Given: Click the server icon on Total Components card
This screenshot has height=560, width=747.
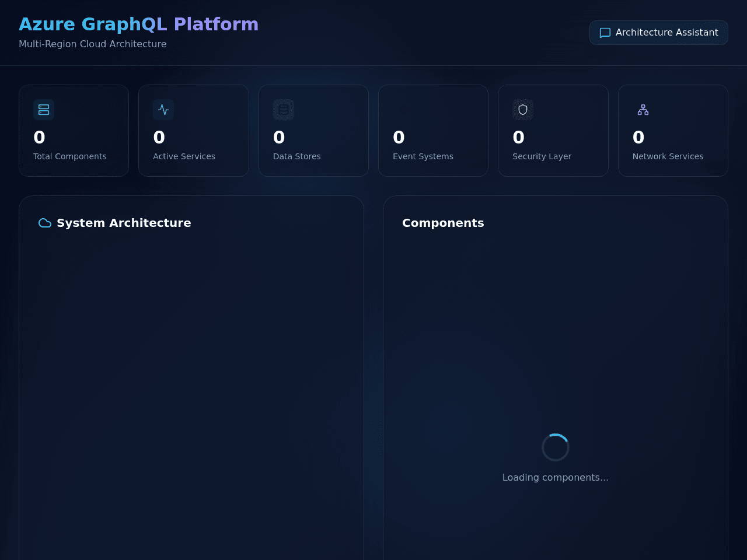Looking at the screenshot, I should pyautogui.click(x=44, y=110).
